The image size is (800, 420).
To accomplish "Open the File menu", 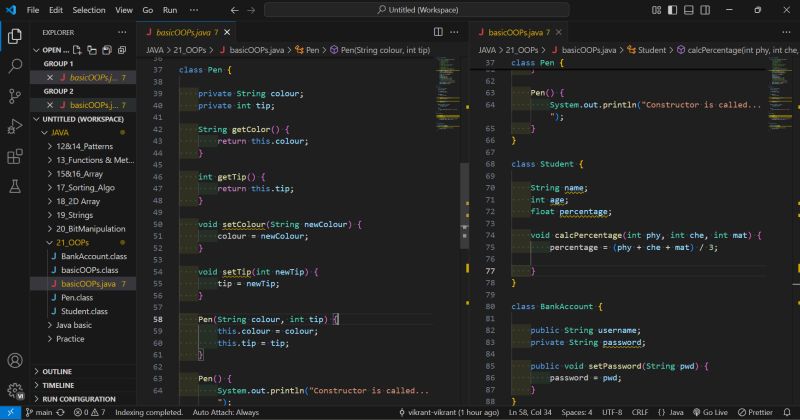I will 33,10.
